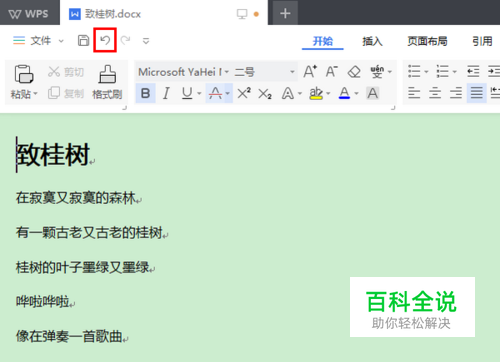The image size is (500, 362).
Task: Click the 粘贴 paste icon
Action: click(x=24, y=74)
